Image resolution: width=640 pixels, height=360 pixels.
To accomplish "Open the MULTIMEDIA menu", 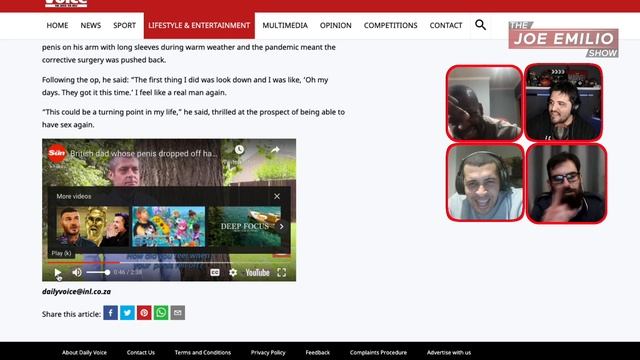I will point(285,25).
